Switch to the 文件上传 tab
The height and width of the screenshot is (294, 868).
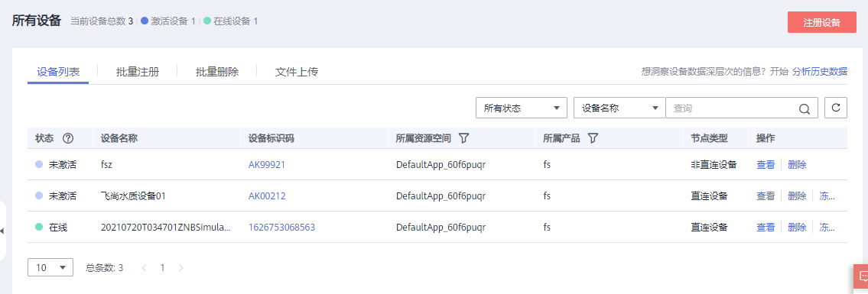(297, 72)
